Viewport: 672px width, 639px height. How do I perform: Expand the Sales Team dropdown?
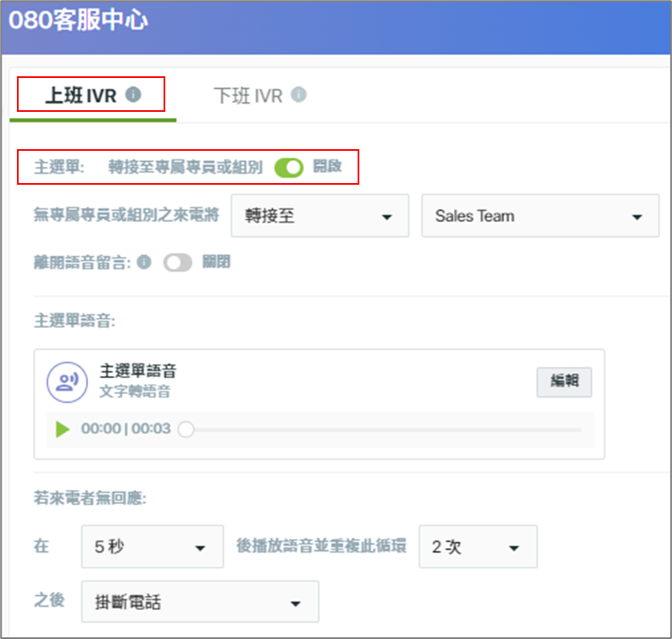click(x=540, y=215)
